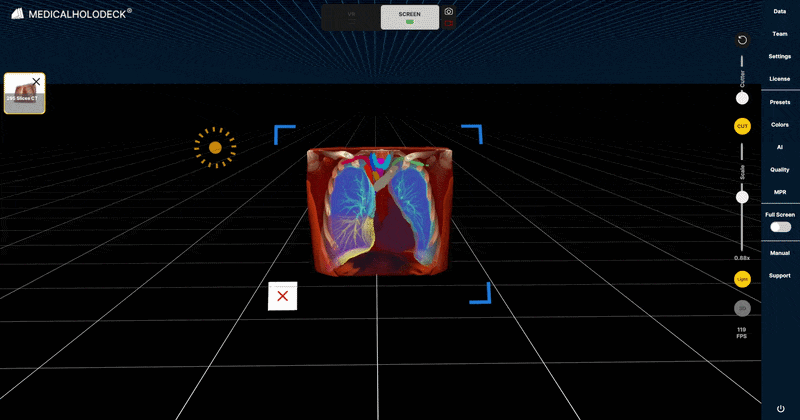Select the 3D chest CT volume model
This screenshot has height=420, width=800.
[379, 211]
